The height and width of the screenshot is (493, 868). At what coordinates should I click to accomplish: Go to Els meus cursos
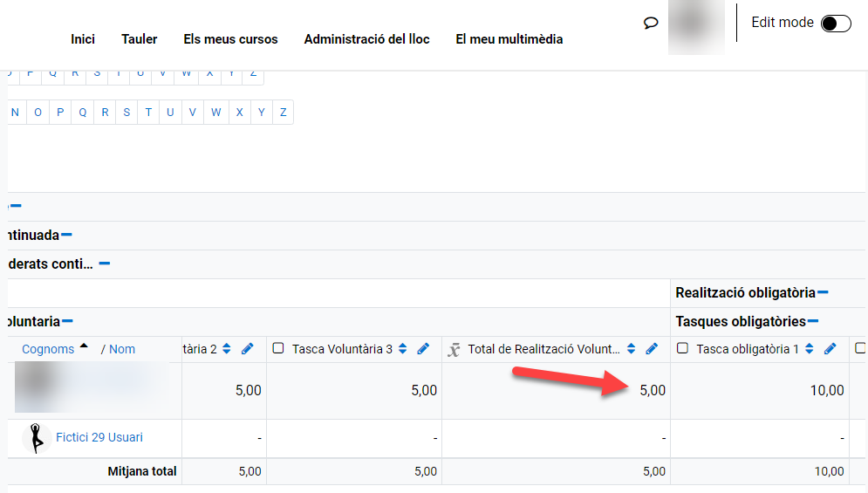tap(230, 39)
